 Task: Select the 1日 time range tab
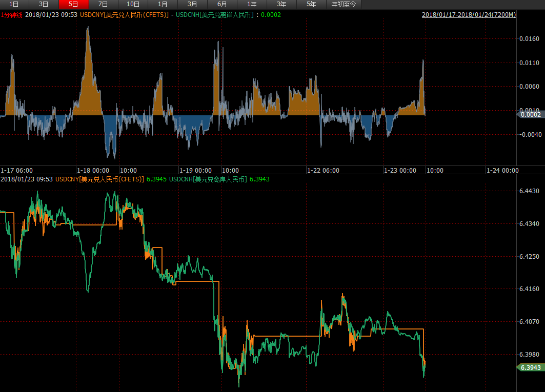click(14, 4)
